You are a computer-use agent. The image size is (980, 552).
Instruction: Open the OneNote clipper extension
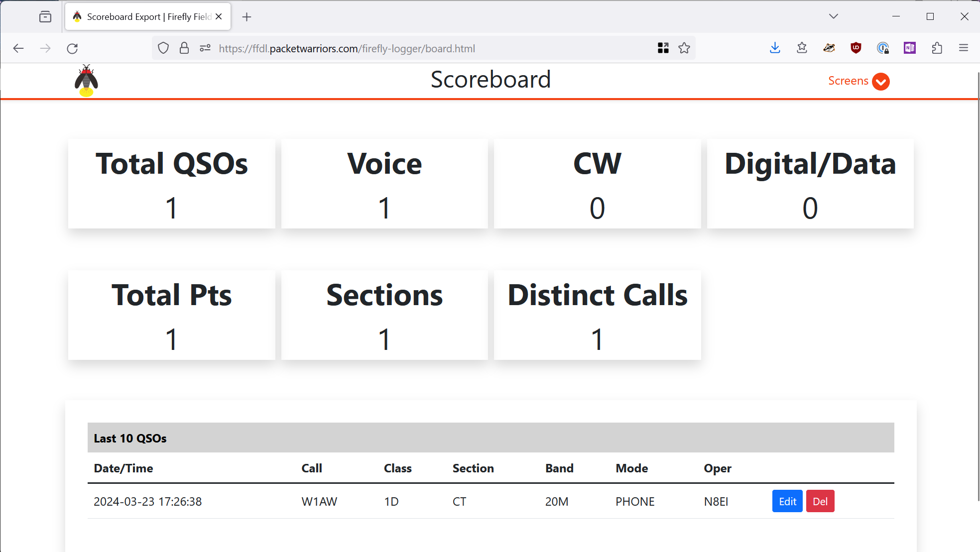[910, 48]
